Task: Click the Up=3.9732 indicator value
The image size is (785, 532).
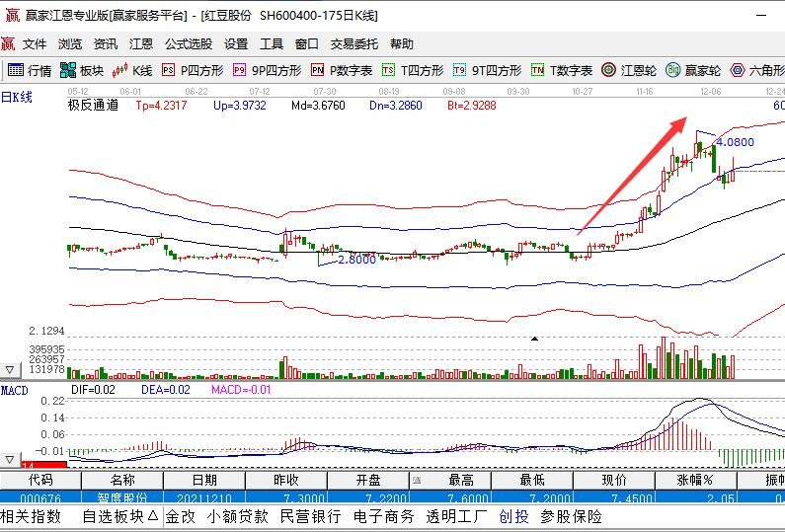Action: (240, 105)
